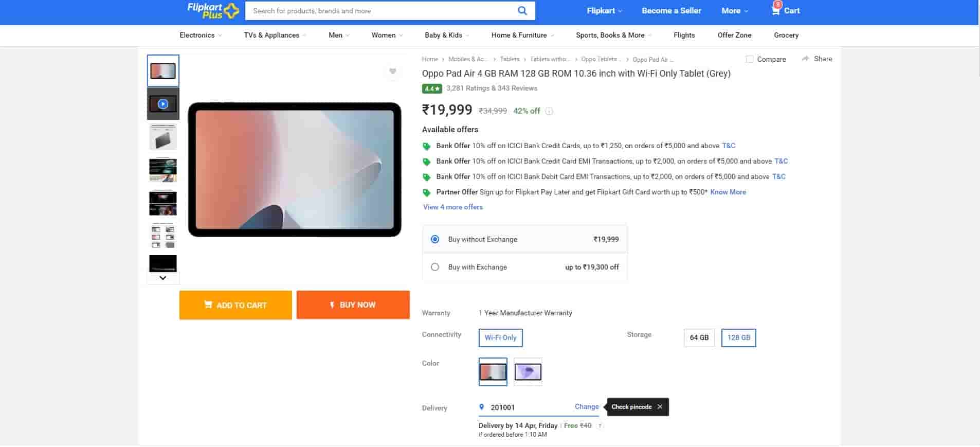Screen dimensions: 980x447
Task: Close the Check pincode tooltip
Action: [660, 407]
